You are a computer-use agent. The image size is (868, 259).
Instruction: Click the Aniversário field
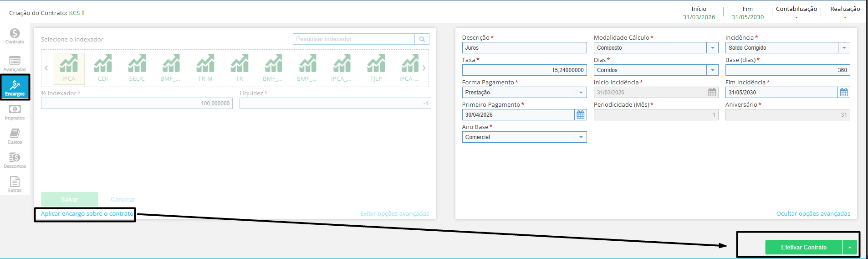coord(788,115)
